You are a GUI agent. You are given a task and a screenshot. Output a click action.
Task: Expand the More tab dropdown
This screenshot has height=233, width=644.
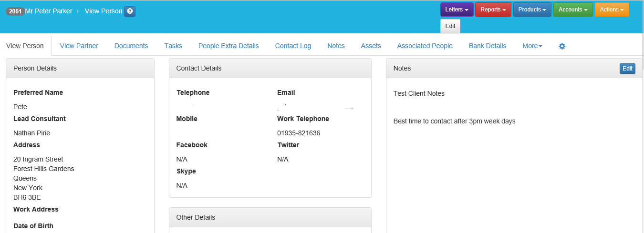(532, 46)
